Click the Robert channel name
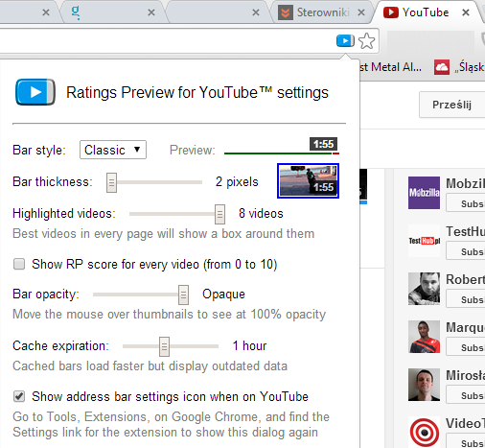 coord(466,279)
